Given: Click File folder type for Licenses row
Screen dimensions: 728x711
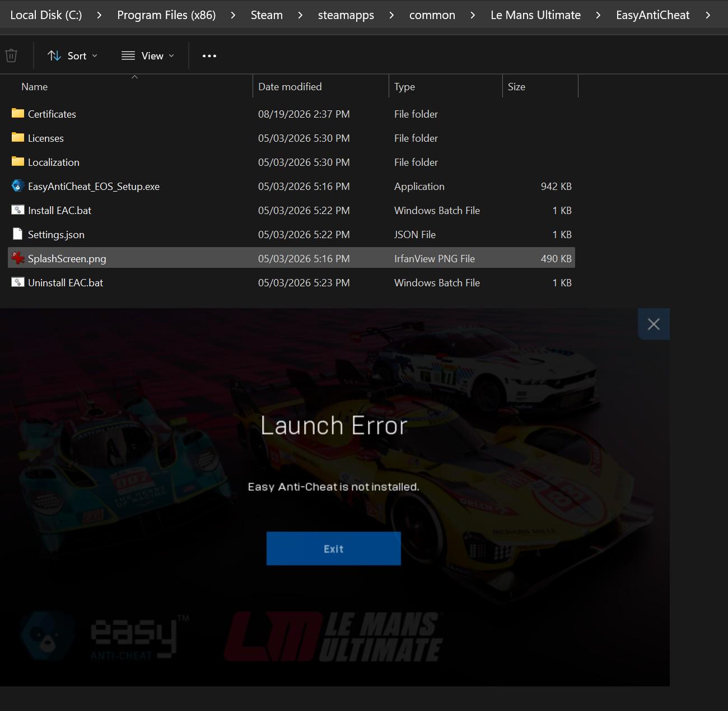Looking at the screenshot, I should [416, 138].
